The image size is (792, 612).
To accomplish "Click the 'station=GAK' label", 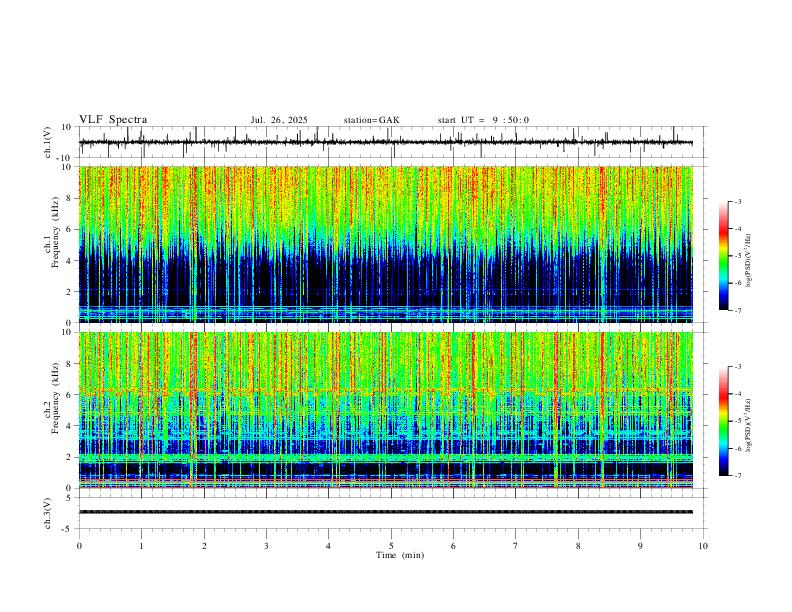I will pyautogui.click(x=371, y=120).
